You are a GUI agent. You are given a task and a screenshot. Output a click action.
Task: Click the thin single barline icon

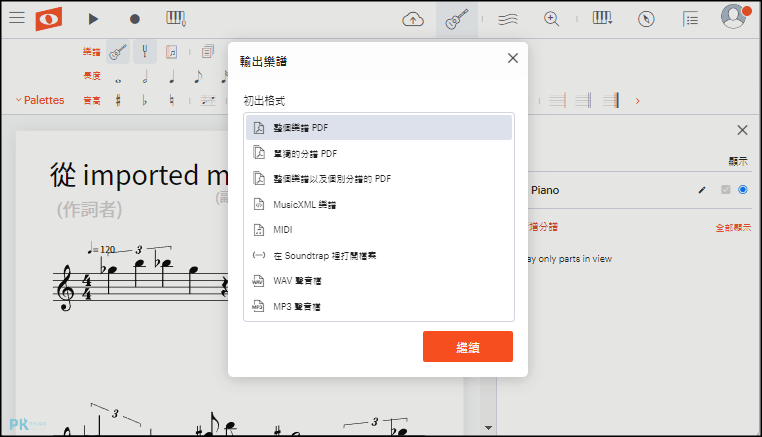[x=557, y=100]
